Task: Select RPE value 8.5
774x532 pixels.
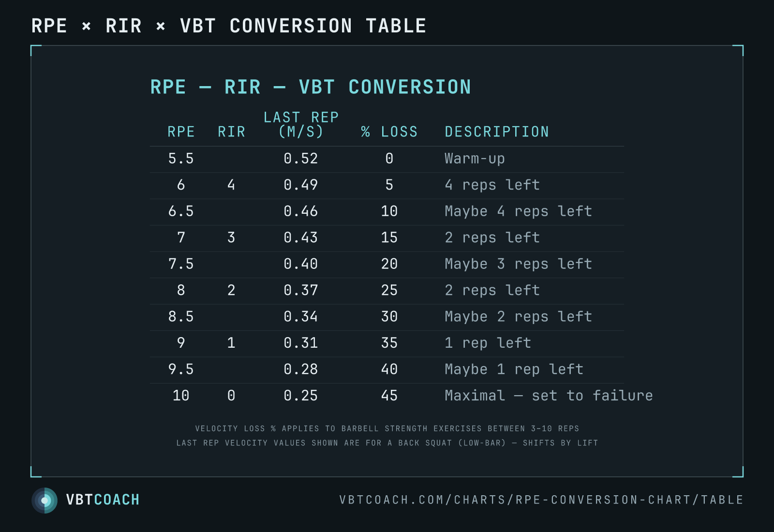Action: click(x=181, y=317)
